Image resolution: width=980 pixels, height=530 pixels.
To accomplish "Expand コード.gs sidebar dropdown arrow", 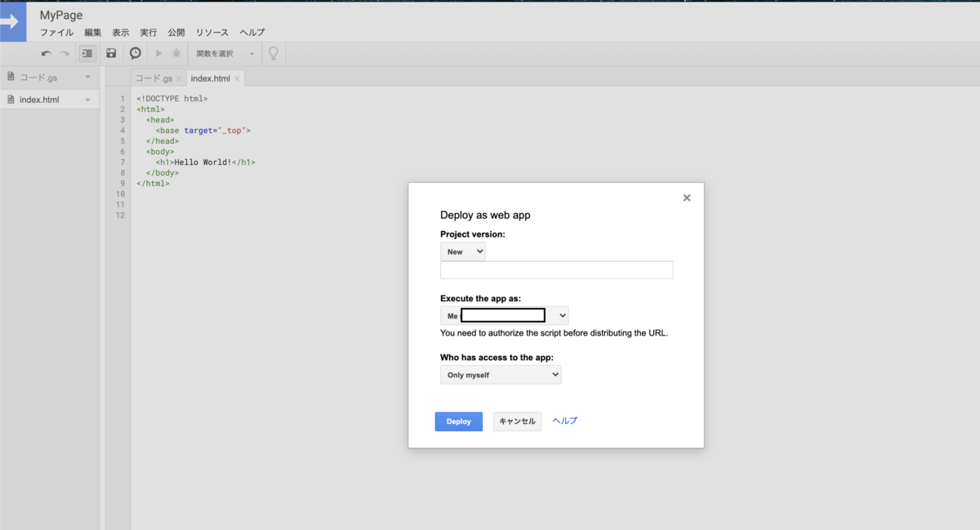I will pyautogui.click(x=87, y=77).
